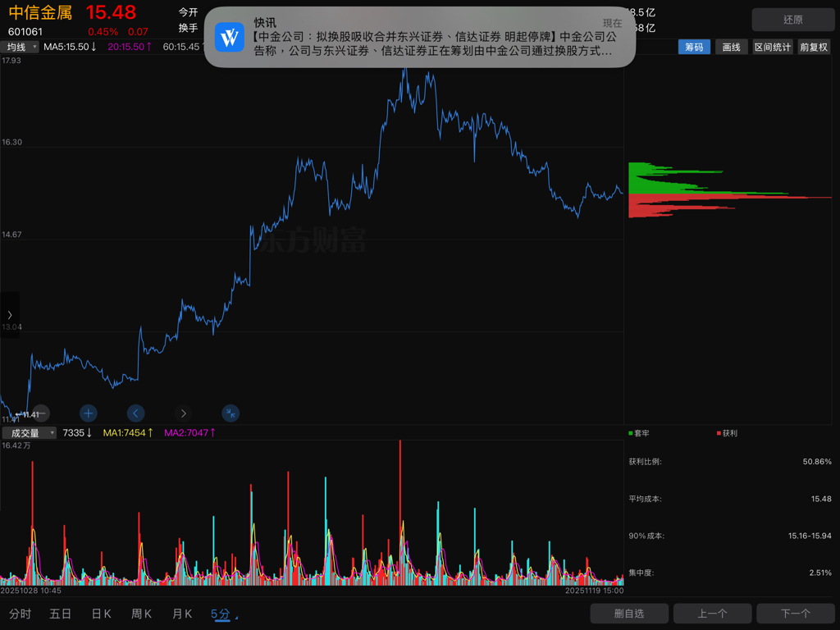Switch to the 分时 chart tab
Image resolution: width=840 pixels, height=630 pixels.
tap(21, 614)
